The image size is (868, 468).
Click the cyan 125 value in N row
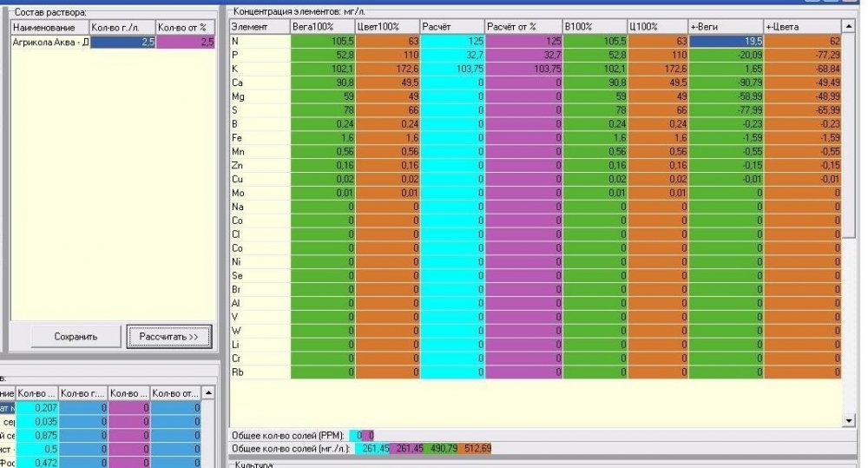[452, 41]
